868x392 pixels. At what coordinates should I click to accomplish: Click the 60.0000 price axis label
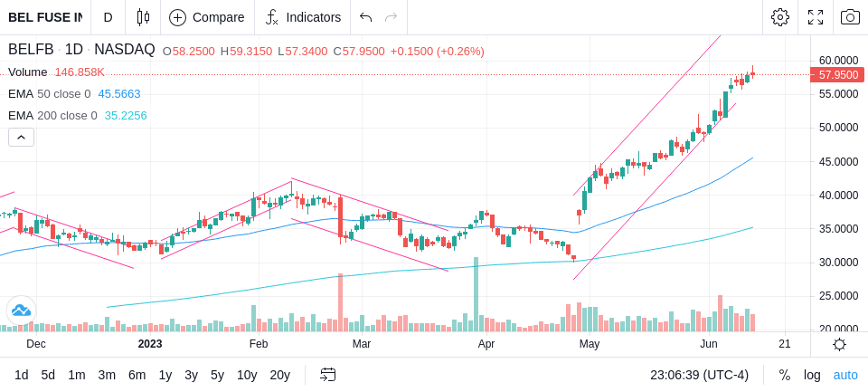839,60
